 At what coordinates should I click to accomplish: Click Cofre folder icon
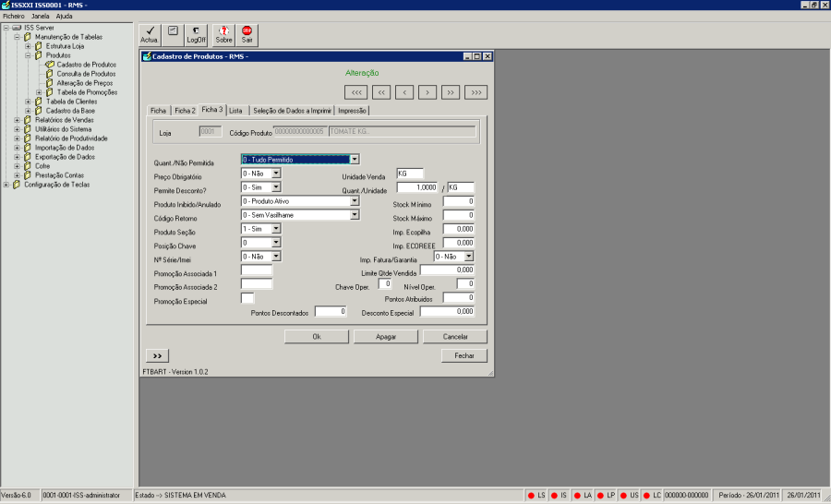[28, 166]
